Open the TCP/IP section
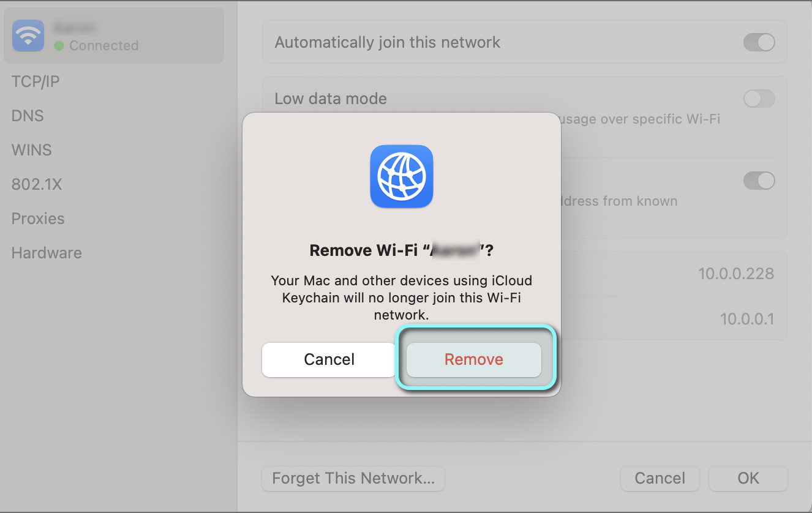 coord(36,81)
